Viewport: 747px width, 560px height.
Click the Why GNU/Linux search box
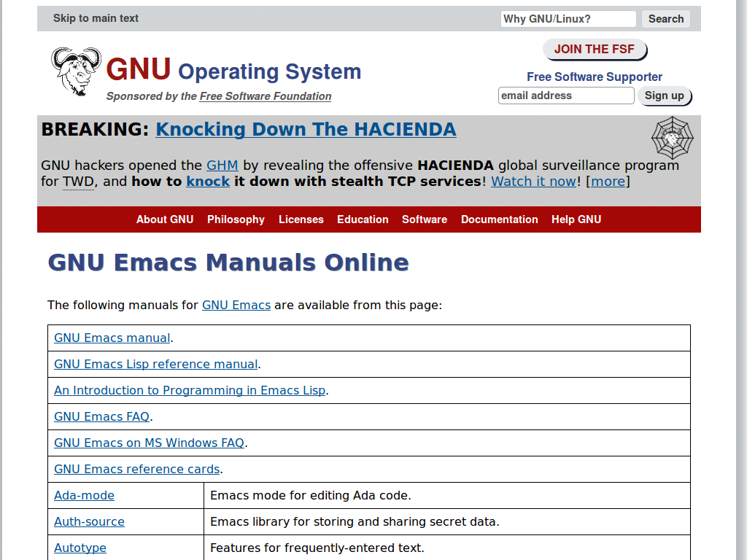point(568,18)
